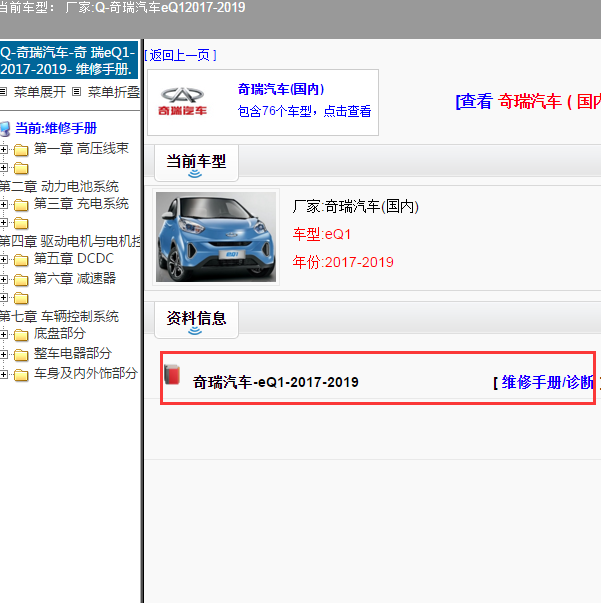Screen dimensions: 601x603
Task: Click the folder icon for 第六章 减速器
Action: [21, 280]
